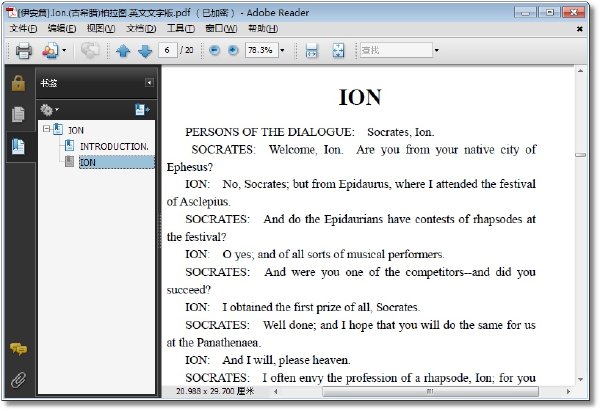
Task: Open the 编辑(E) Edit menu
Action: (62, 29)
